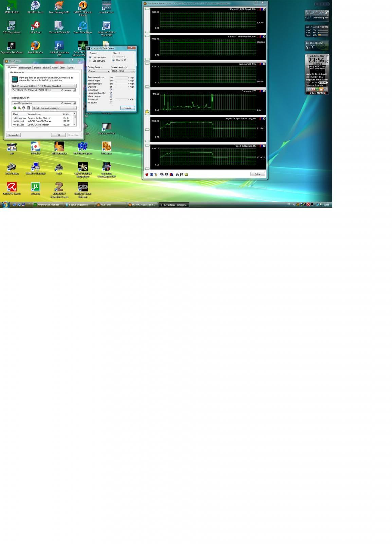The image size is (392, 544).
Task: Switch to the Planer tab in RivaTuner
Action: point(55,68)
